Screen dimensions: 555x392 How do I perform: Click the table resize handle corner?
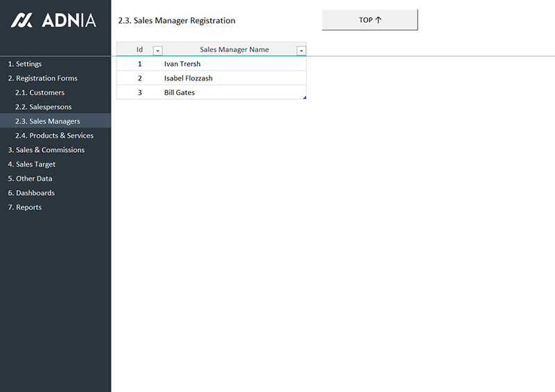305,98
